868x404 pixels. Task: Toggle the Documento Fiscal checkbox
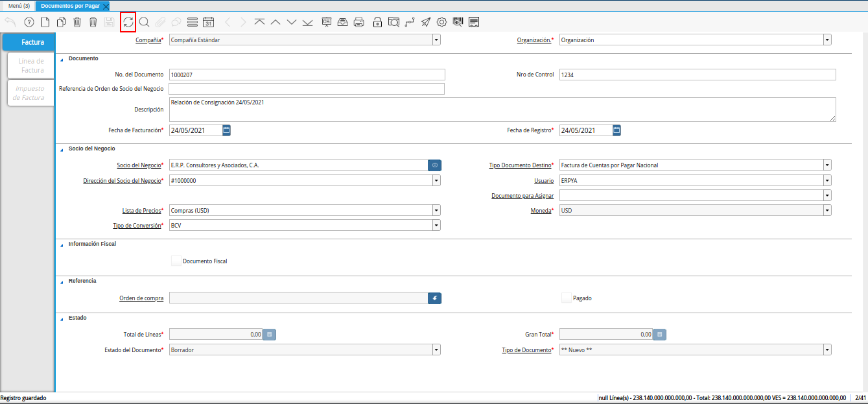tap(176, 261)
